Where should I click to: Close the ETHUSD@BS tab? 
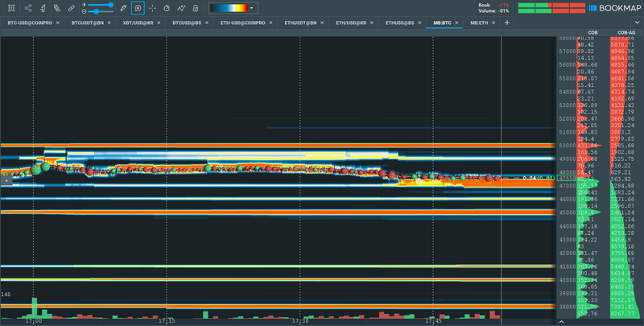(x=419, y=23)
